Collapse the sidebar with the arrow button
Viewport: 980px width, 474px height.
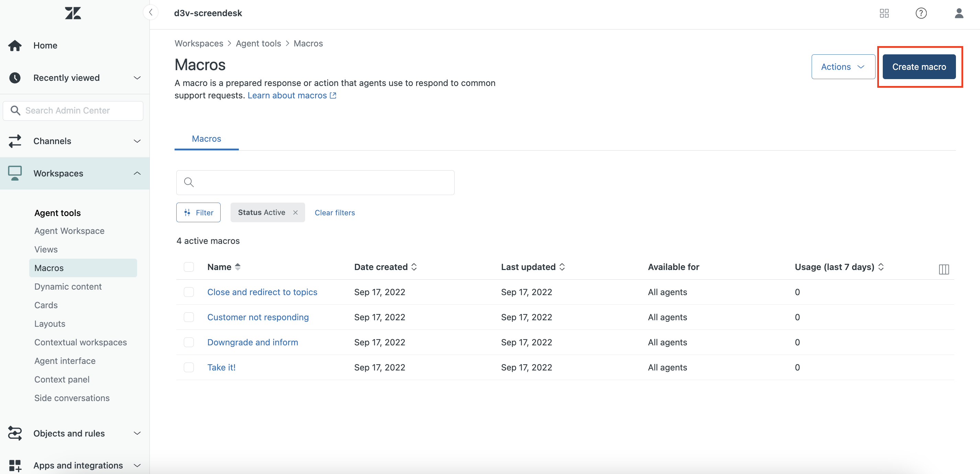coord(151,13)
